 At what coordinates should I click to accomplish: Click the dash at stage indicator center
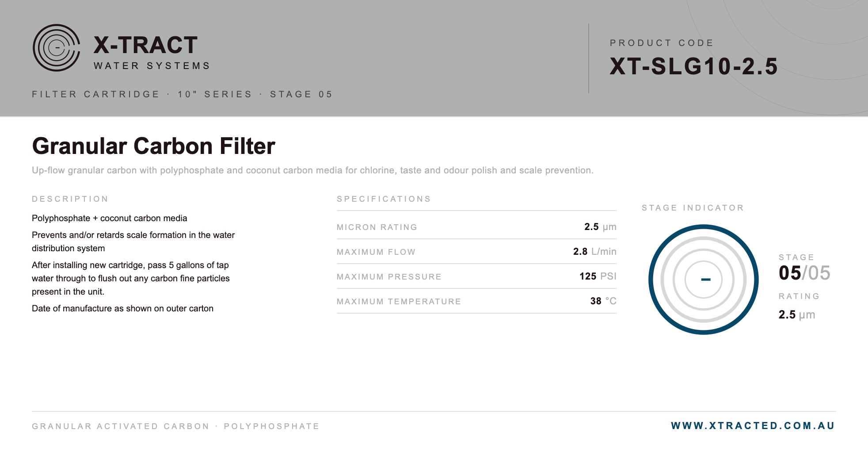(706, 280)
